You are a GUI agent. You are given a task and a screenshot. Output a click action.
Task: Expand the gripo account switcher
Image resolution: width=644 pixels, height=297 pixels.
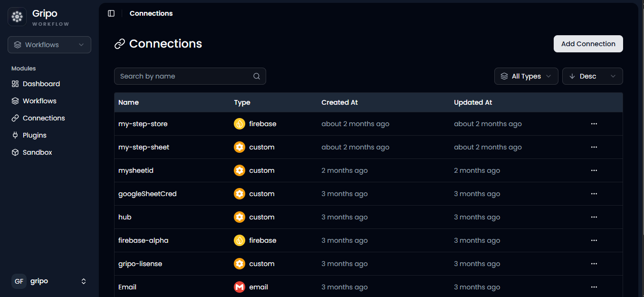(49, 281)
